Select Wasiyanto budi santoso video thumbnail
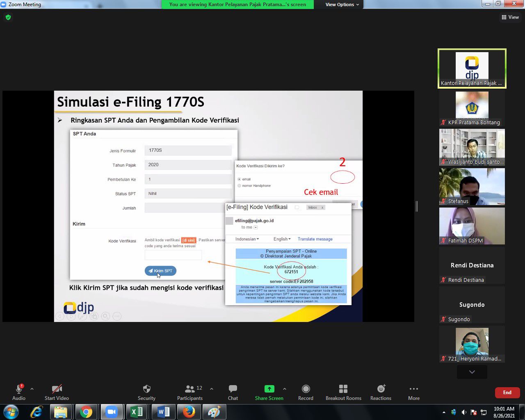The image size is (525, 420). [472, 147]
